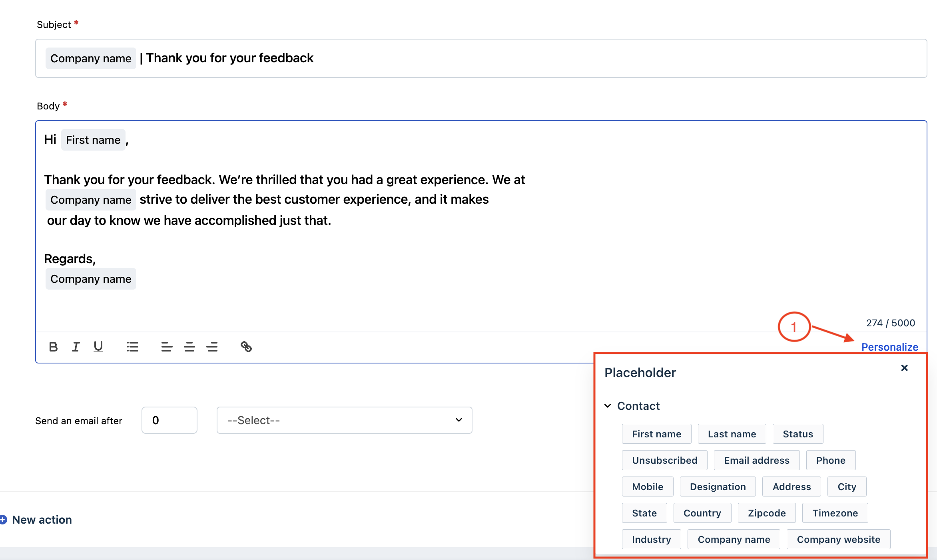Add the Last name placeholder
Image resolution: width=937 pixels, height=560 pixels.
click(x=732, y=434)
